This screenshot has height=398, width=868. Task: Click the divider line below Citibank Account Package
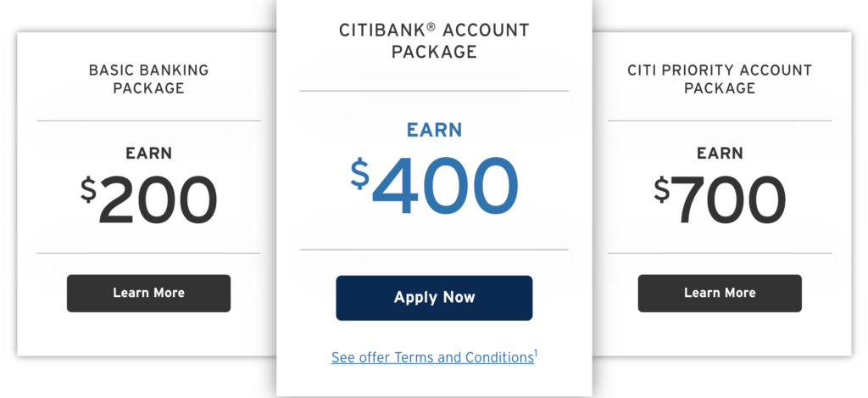(x=434, y=90)
